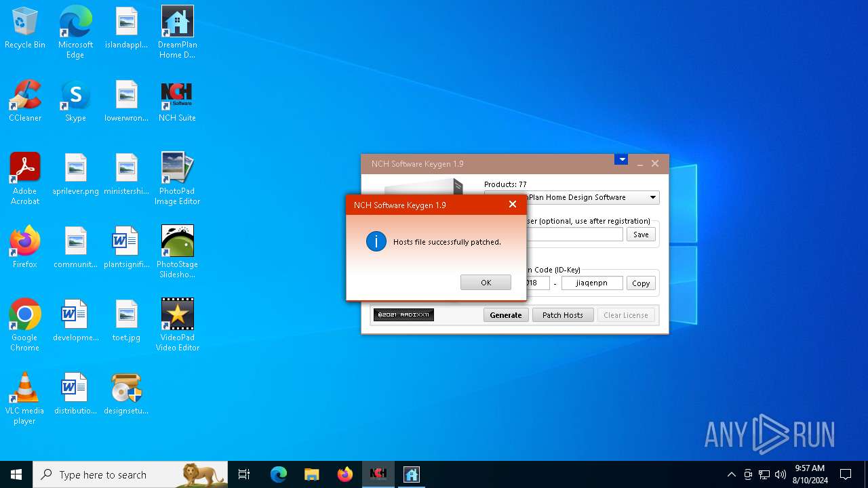Open CCleaner desktop shortcut

(25, 102)
